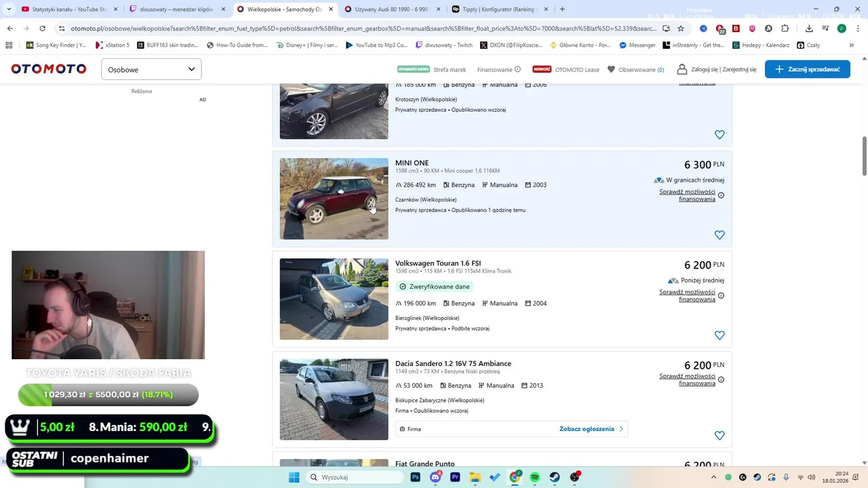Open OTOMOTO Lease in the header
The image size is (868, 488).
pos(576,69)
